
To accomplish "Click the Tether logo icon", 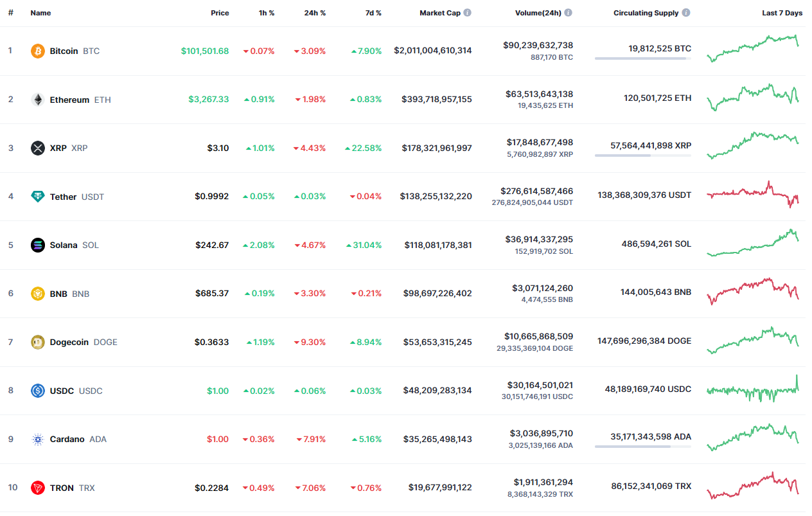I will pos(38,197).
